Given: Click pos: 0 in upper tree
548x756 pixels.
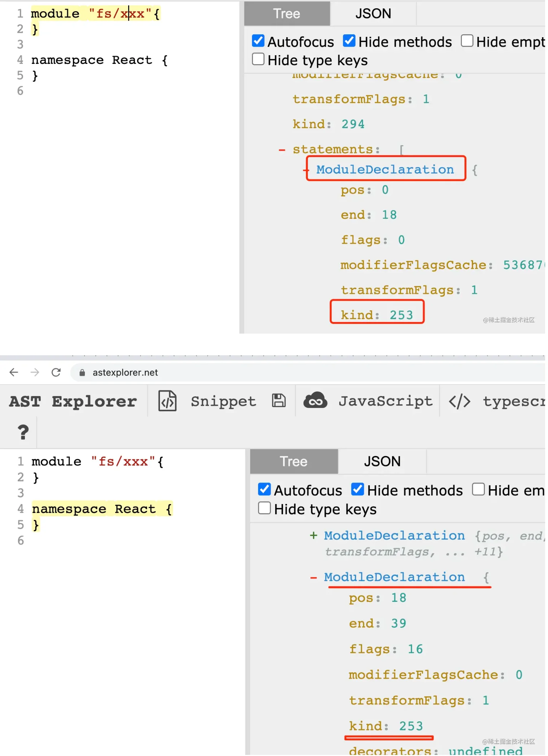Looking at the screenshot, I should pyautogui.click(x=365, y=190).
